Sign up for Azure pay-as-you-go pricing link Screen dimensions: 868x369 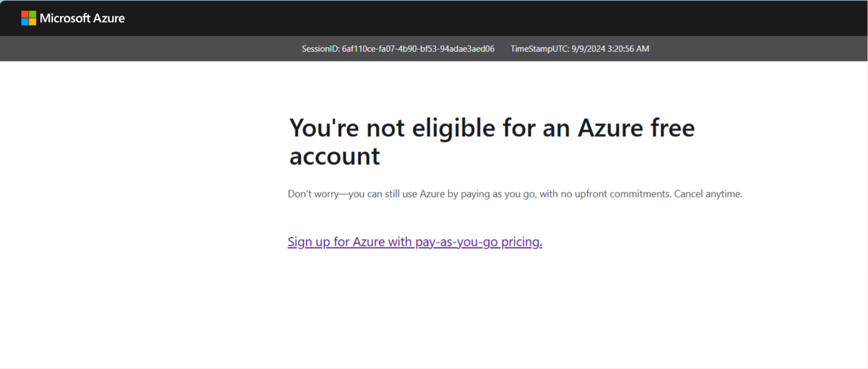(415, 242)
